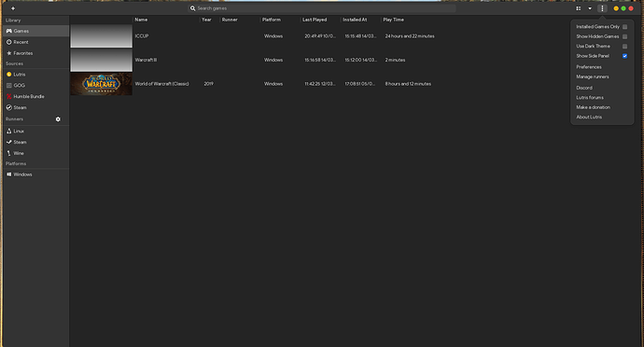The height and width of the screenshot is (347, 644).
Task: Choose Make a donation
Action: 593,107
